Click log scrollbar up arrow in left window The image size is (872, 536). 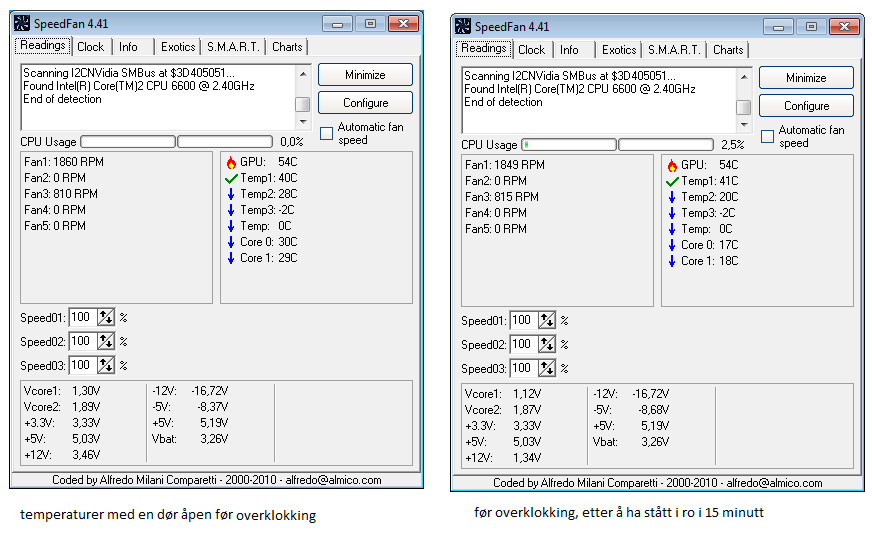pos(303,73)
